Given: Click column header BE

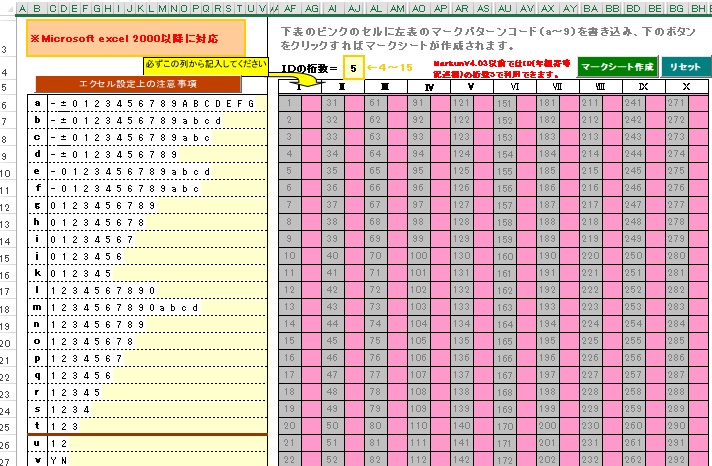Looking at the screenshot, I should click(655, 8).
